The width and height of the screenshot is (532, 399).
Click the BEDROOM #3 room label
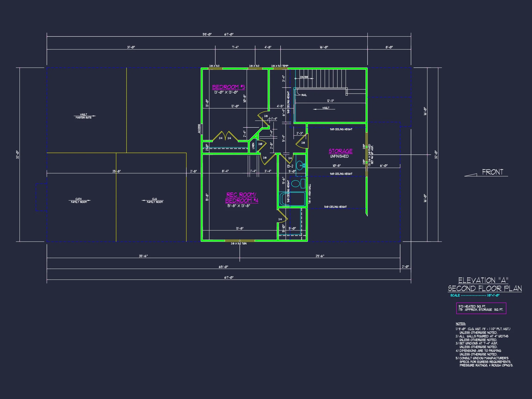pyautogui.click(x=229, y=87)
